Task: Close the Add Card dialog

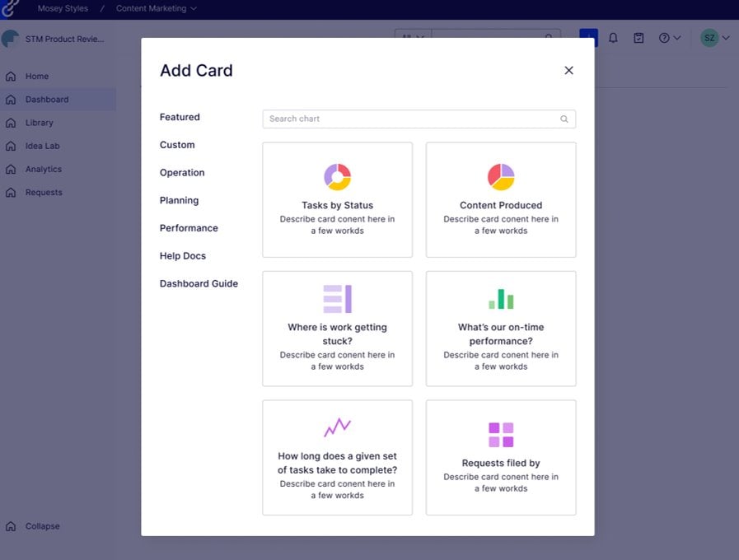Action: click(x=568, y=71)
